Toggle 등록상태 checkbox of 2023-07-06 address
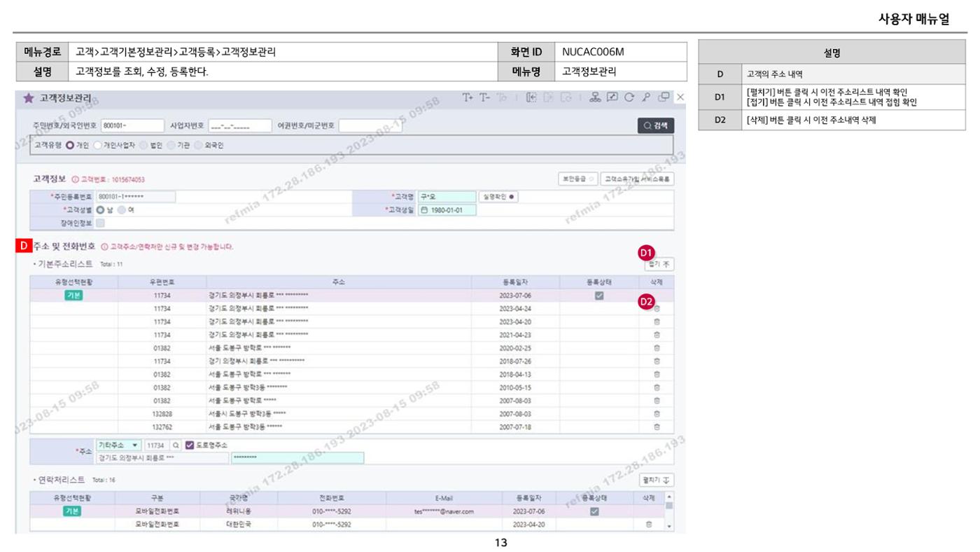The width and height of the screenshot is (980, 552). [598, 296]
